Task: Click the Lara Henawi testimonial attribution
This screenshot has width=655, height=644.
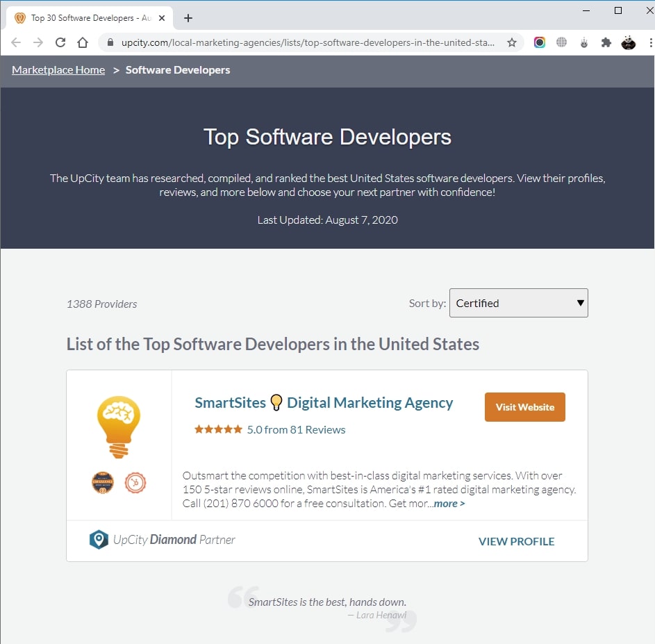Action: click(x=377, y=615)
